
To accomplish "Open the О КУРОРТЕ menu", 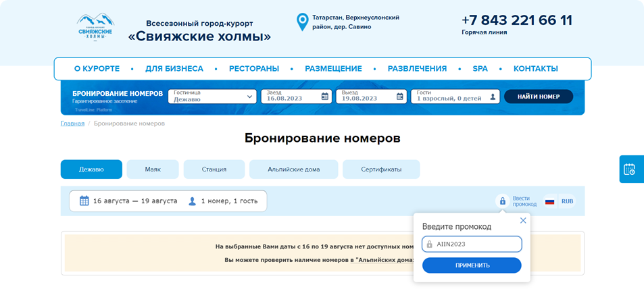I will [x=97, y=69].
